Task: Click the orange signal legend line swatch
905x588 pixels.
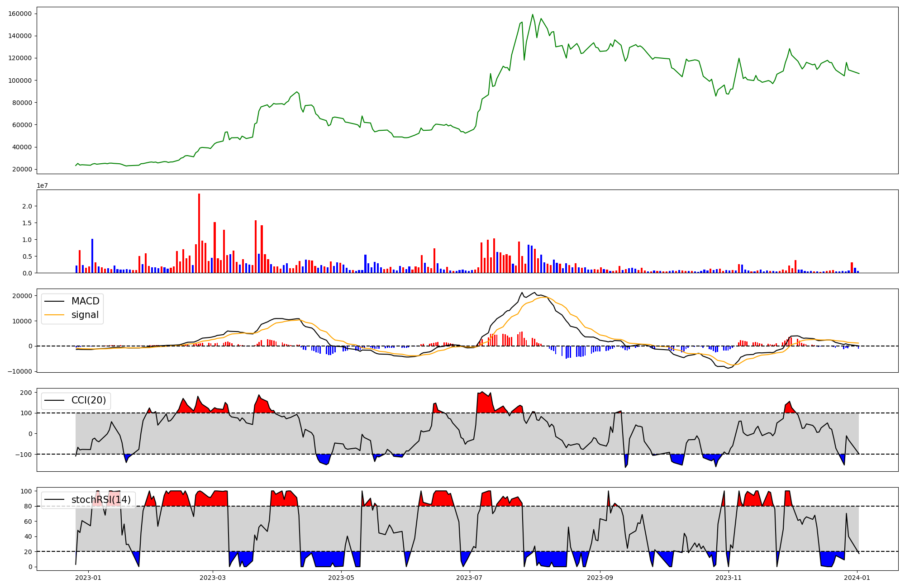Action: coord(55,315)
